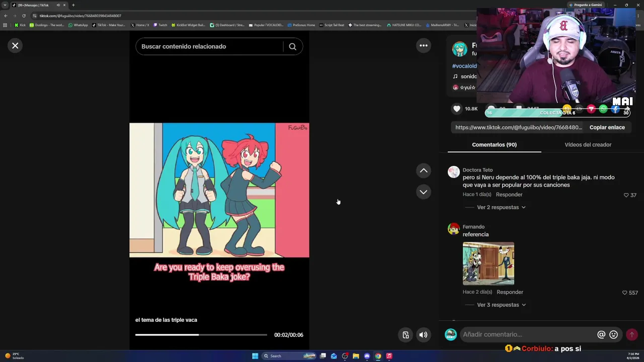Open the Duolingo bookmark
644x362 pixels.
47,25
